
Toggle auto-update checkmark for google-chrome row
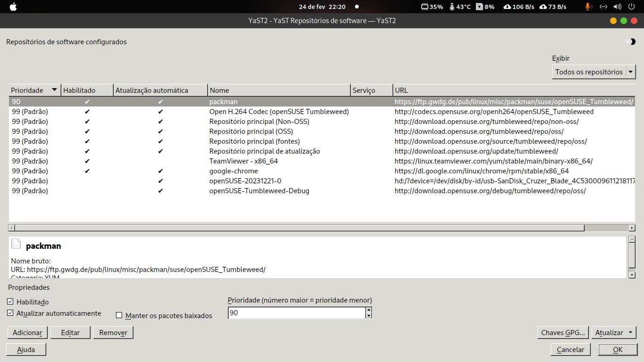pos(160,171)
